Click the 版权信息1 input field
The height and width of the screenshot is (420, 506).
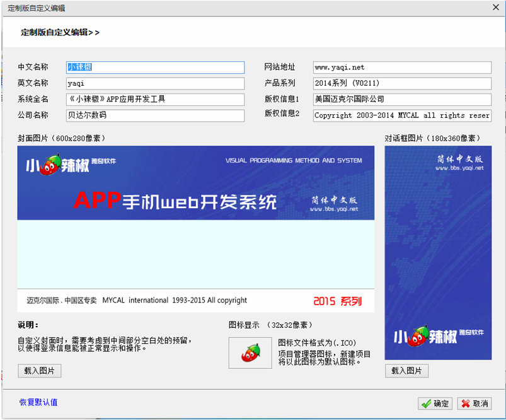[x=402, y=99]
